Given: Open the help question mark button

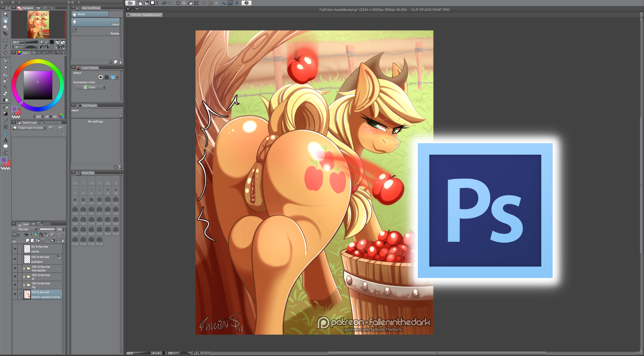Looking at the screenshot, I should (x=247, y=3).
